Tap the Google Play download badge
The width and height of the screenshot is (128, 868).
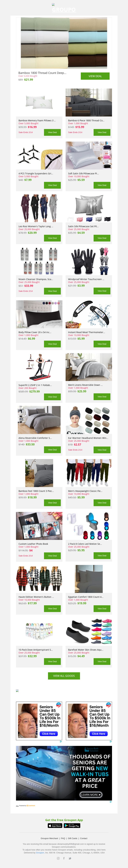click(x=72, y=826)
